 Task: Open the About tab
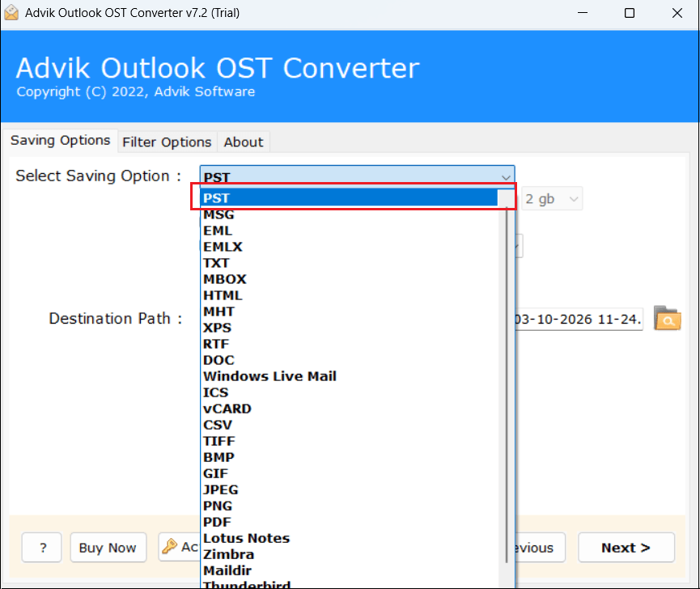tap(244, 142)
